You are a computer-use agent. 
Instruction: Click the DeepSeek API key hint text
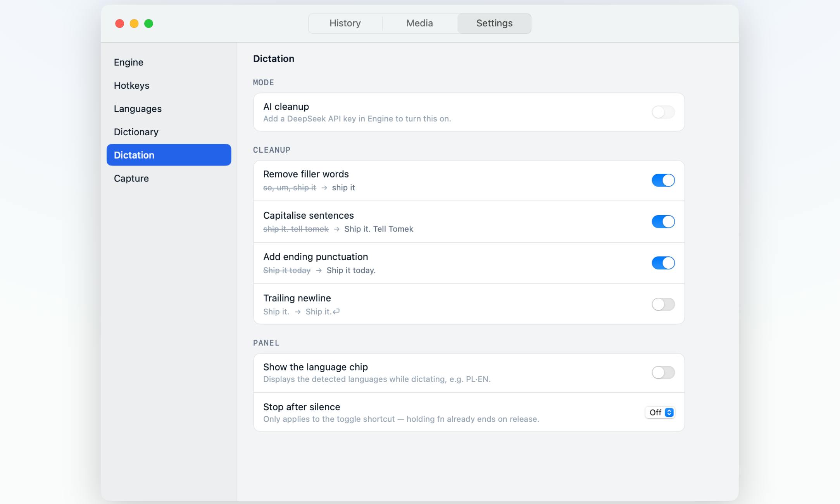tap(357, 119)
